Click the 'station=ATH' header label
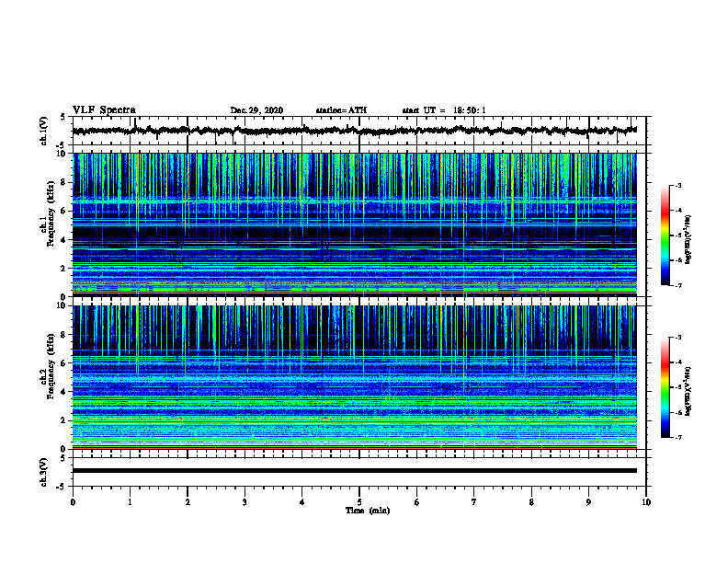Image resolution: width=728 pixels, height=563 pixels. [341, 110]
